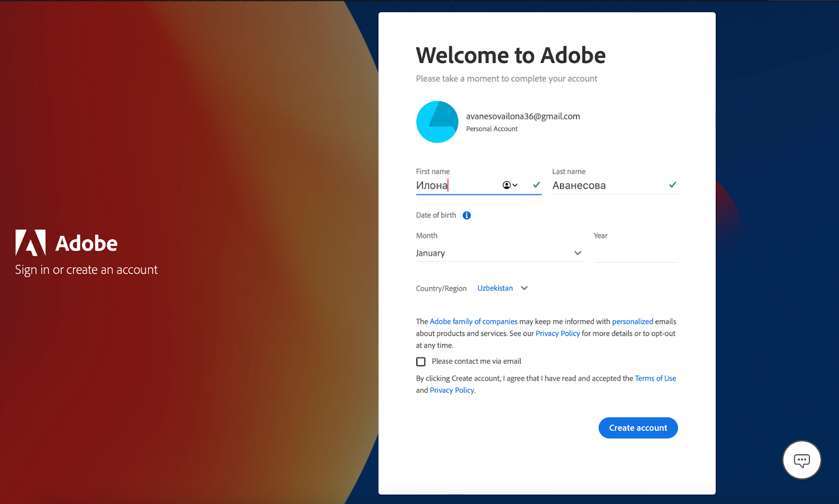Check the 'Please contact me via email' box
This screenshot has width=839, height=504.
point(421,361)
